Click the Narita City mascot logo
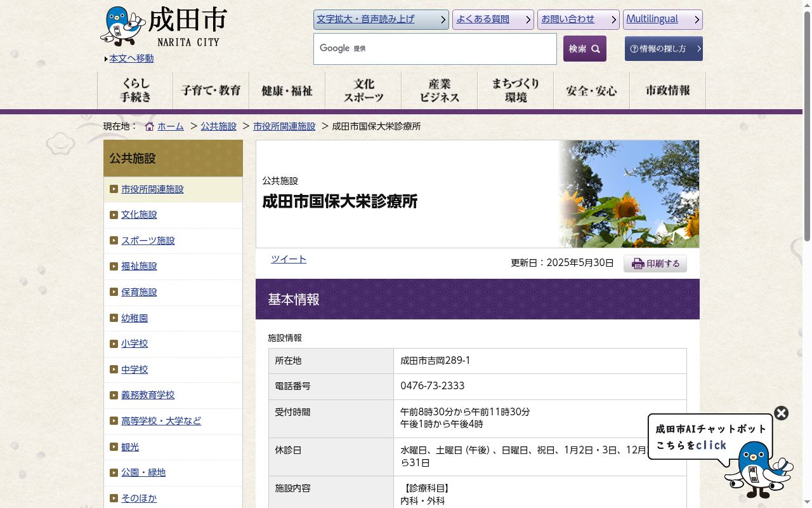812x508 pixels. coord(123,26)
